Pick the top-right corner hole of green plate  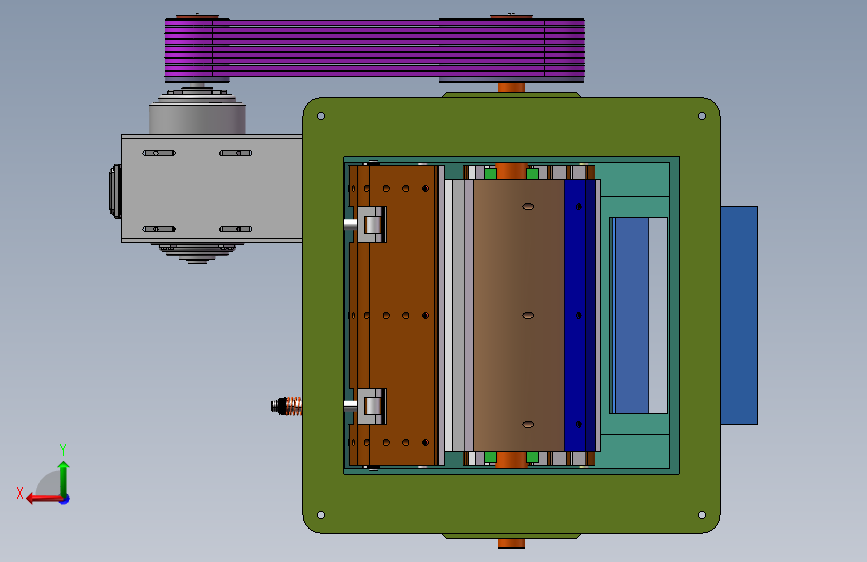pyautogui.click(x=702, y=116)
